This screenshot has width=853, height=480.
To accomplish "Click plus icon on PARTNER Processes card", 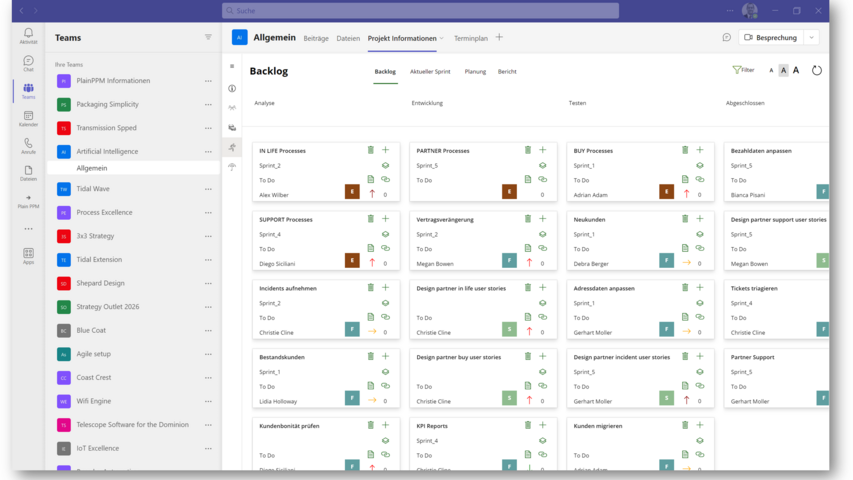I will click(542, 150).
